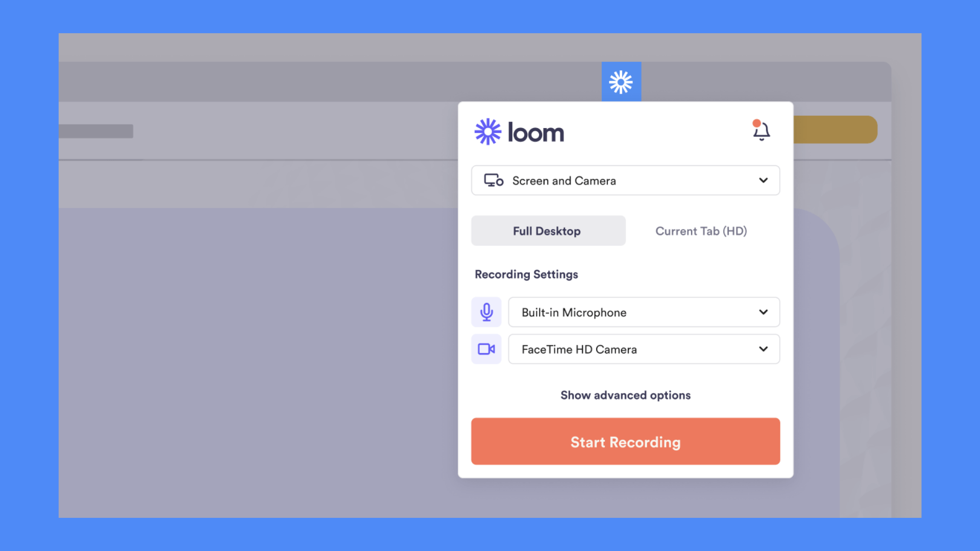Click the gray placeholder bar on page
The image size is (980, 551).
click(x=96, y=131)
